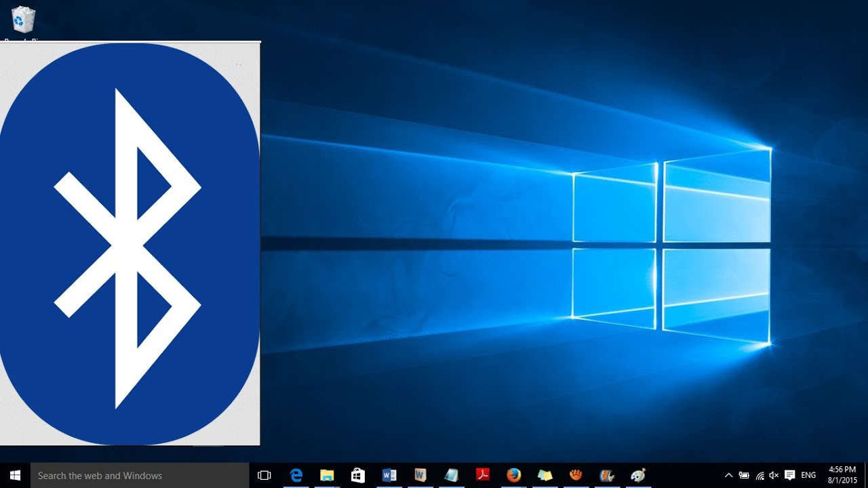Viewport: 868px width, 488px height.
Task: Click the Show Desktop strip beside the clock
Action: (x=866, y=475)
